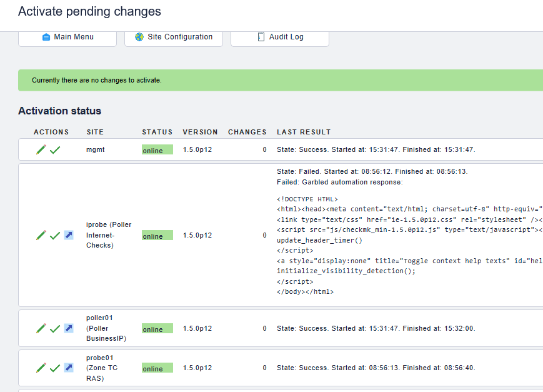The height and width of the screenshot is (392, 543).
Task: Open iprobe remote site via blue arrow
Action: coord(69,236)
